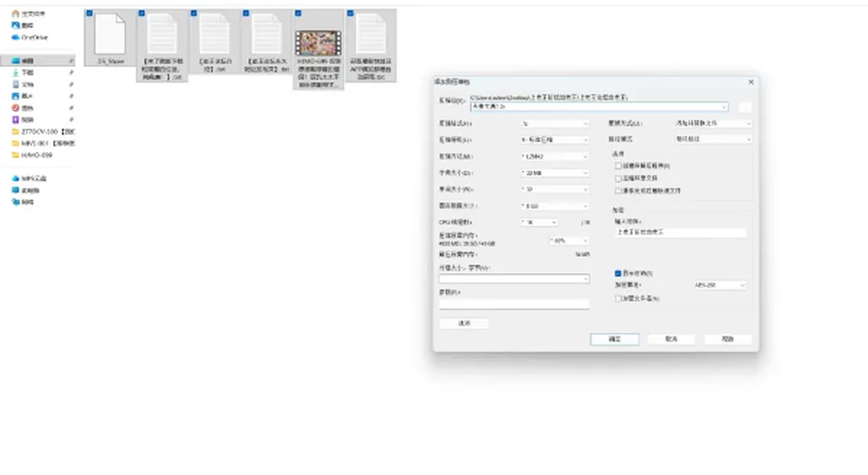The height and width of the screenshot is (475, 868).
Task: Close the Add to archive dialog
Action: [x=751, y=82]
